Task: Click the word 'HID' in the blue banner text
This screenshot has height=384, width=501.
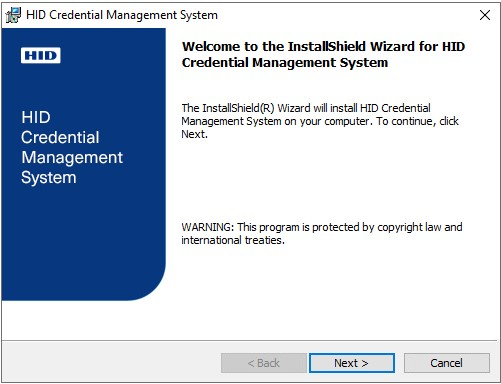Action: click(36, 117)
